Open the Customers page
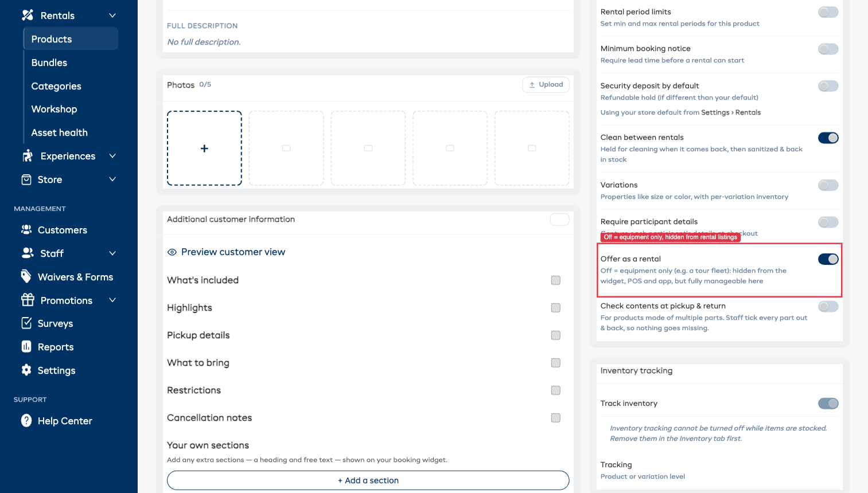 pos(62,230)
